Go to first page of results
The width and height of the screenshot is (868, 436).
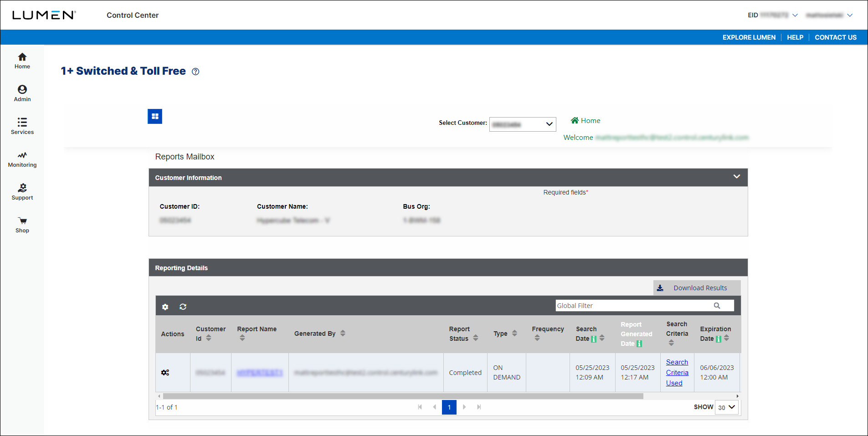[x=420, y=407]
